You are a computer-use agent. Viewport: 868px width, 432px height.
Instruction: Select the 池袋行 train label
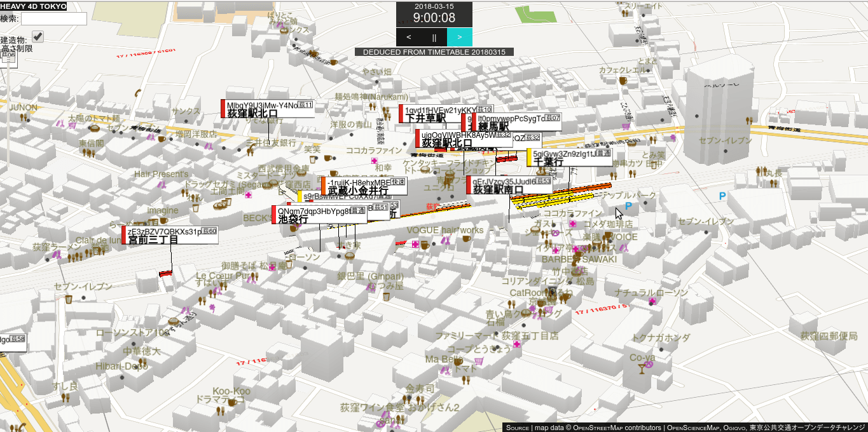click(319, 215)
